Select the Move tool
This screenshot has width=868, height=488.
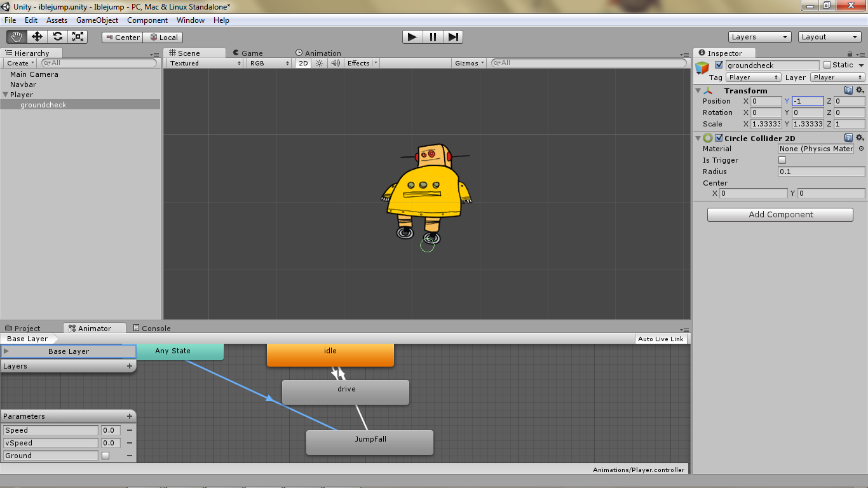click(37, 37)
